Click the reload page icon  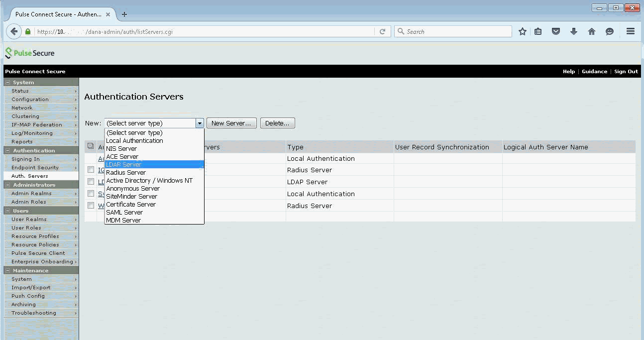pyautogui.click(x=382, y=31)
